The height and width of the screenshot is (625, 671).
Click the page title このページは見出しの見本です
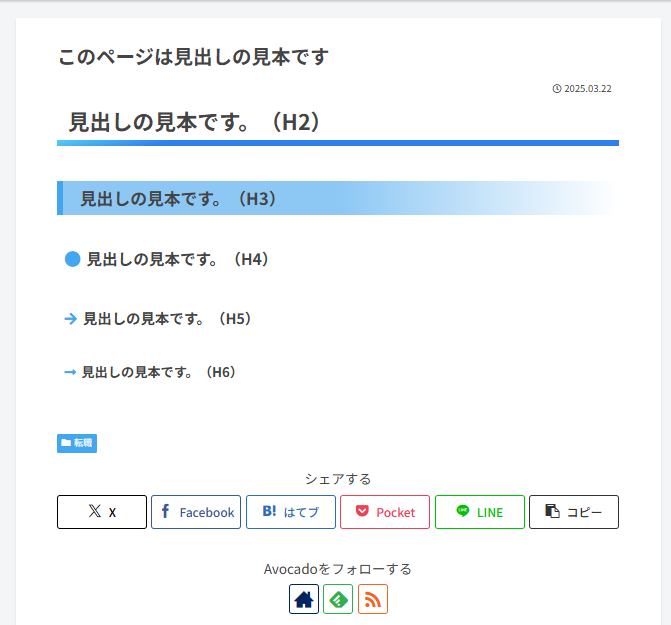[193, 57]
